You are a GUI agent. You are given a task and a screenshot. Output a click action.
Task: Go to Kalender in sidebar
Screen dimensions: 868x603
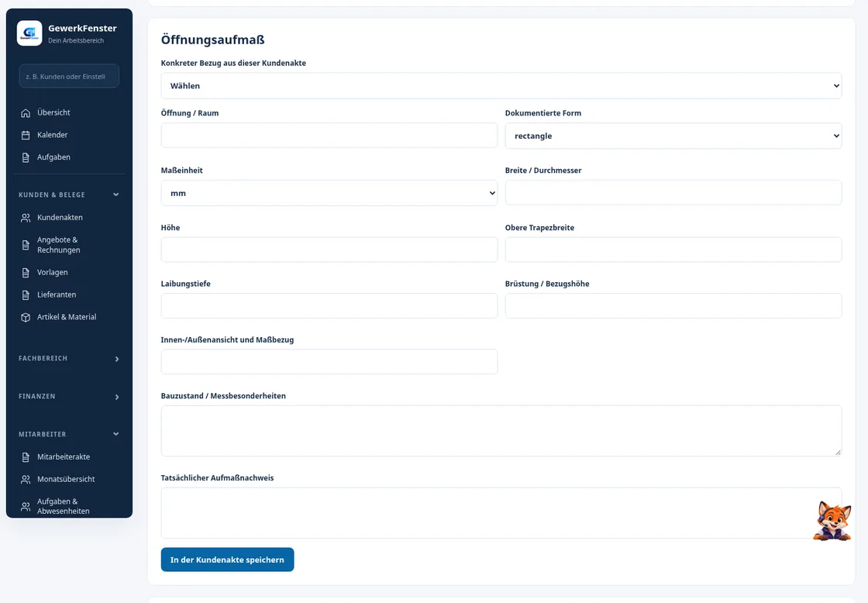[69, 135]
